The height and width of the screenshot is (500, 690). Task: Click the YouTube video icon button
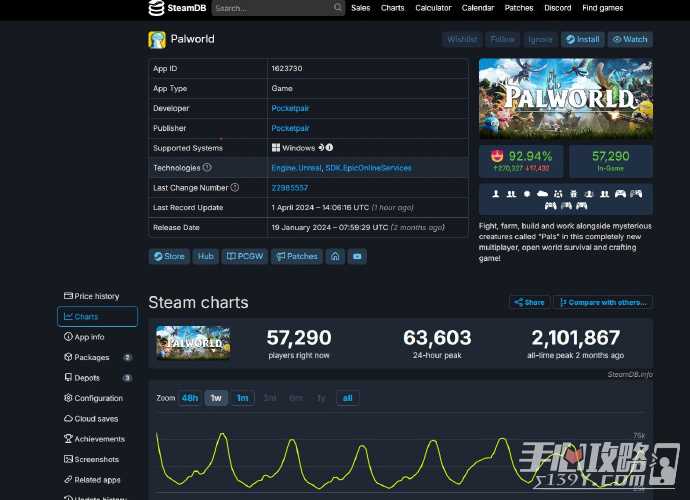(357, 256)
